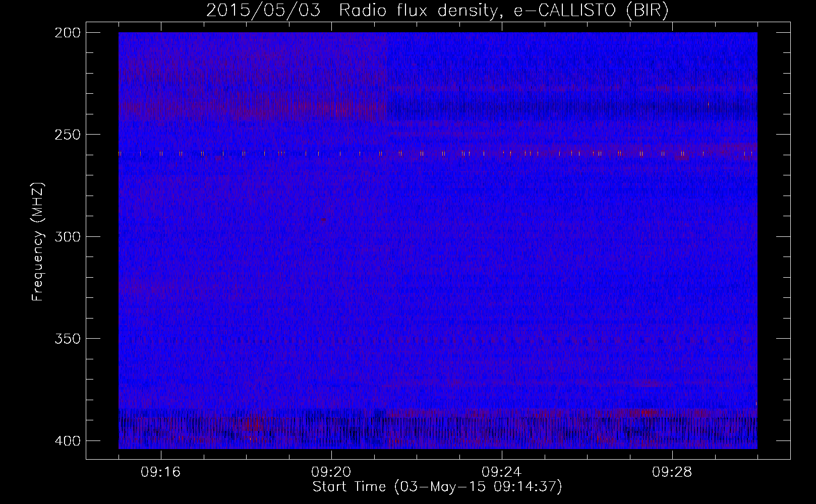Click the 'Start Time (03-May-15 09:14:37)' label
The width and height of the screenshot is (816, 504).
click(x=437, y=487)
